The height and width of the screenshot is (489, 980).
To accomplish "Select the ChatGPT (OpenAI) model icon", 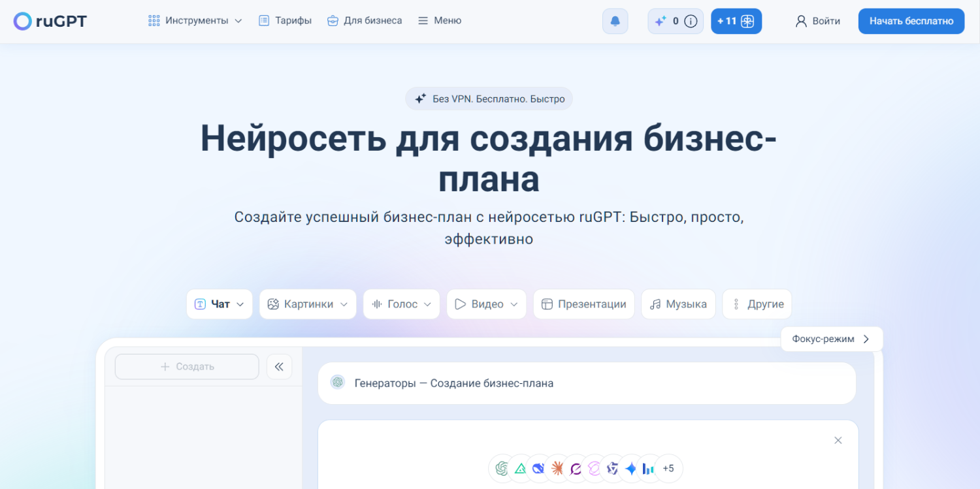I will [502, 468].
